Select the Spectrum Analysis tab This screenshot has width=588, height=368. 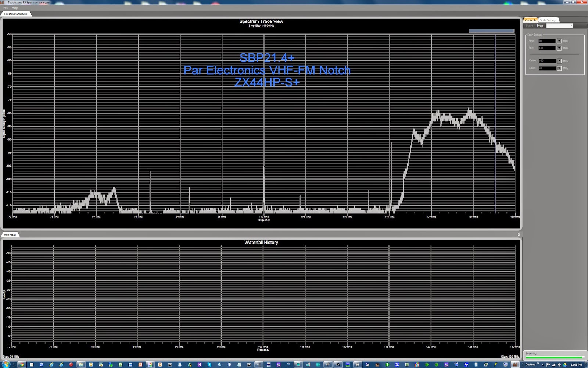point(15,14)
